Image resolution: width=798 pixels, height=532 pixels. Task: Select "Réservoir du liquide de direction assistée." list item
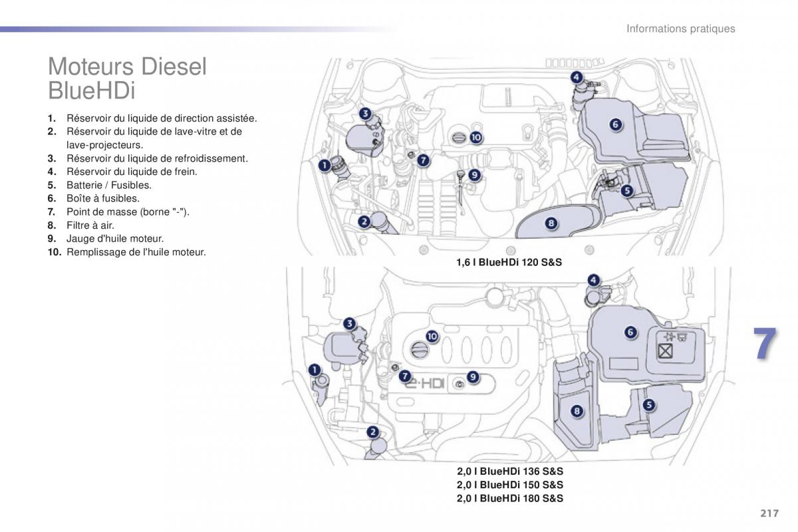point(152,118)
